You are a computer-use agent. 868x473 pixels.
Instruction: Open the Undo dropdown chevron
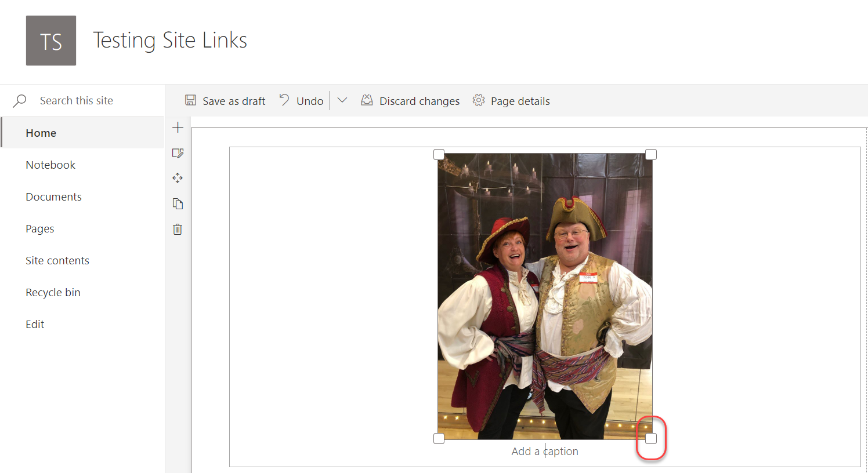(342, 100)
